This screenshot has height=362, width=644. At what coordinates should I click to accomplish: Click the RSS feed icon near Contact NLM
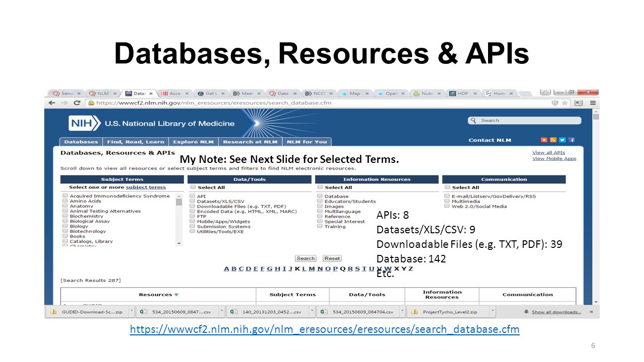(553, 140)
